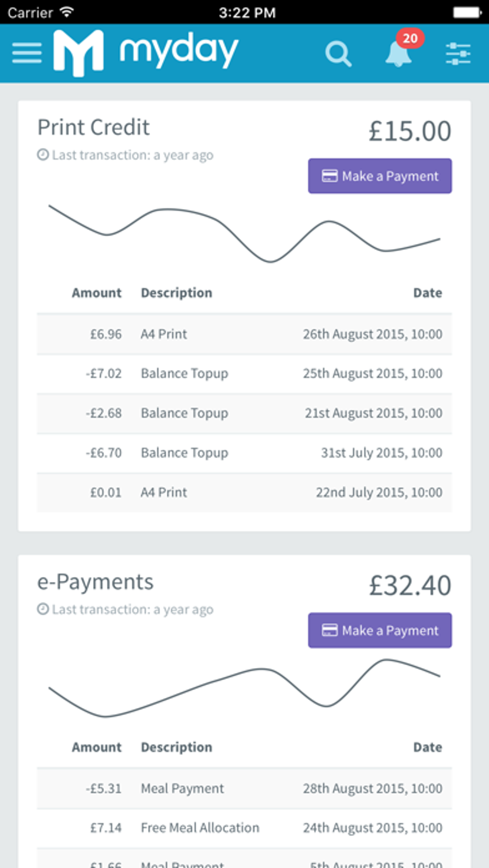Tap the myday M logo
This screenshot has height=868, width=489.
pos(78,52)
